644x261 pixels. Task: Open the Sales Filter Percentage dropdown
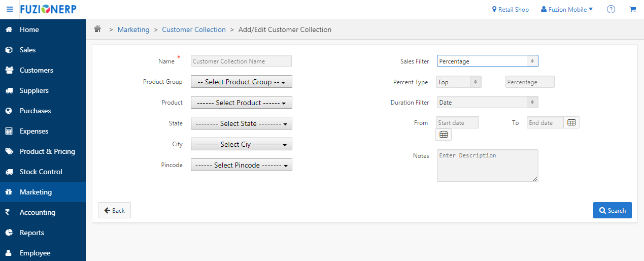(487, 61)
